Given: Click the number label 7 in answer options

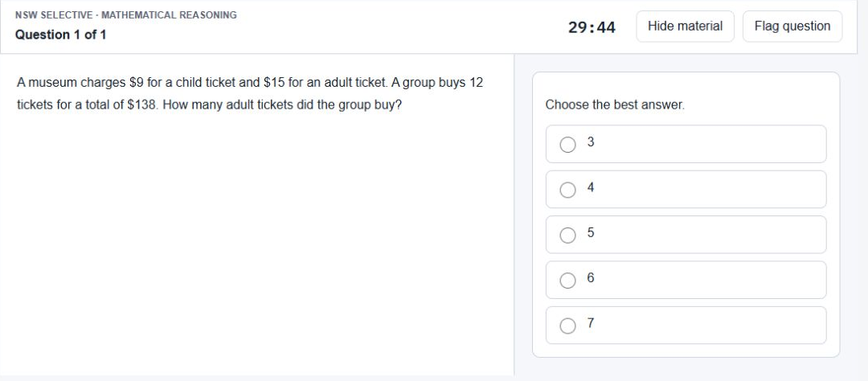Looking at the screenshot, I should pos(591,323).
